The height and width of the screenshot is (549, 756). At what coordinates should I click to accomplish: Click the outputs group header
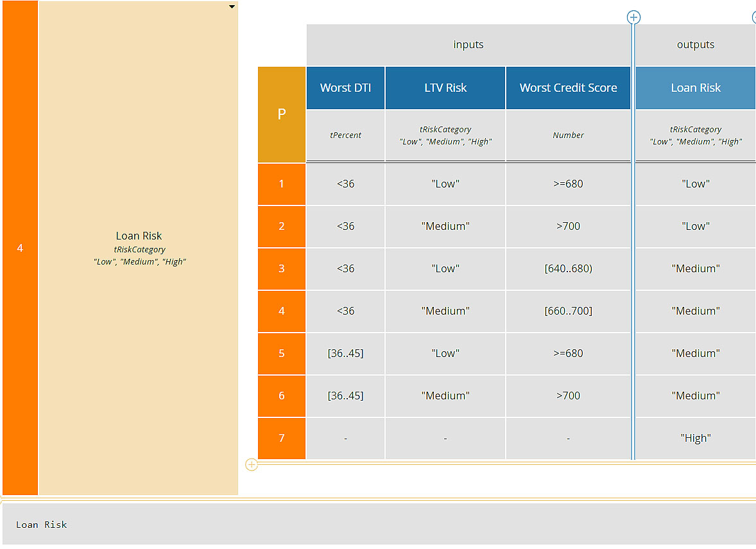696,45
